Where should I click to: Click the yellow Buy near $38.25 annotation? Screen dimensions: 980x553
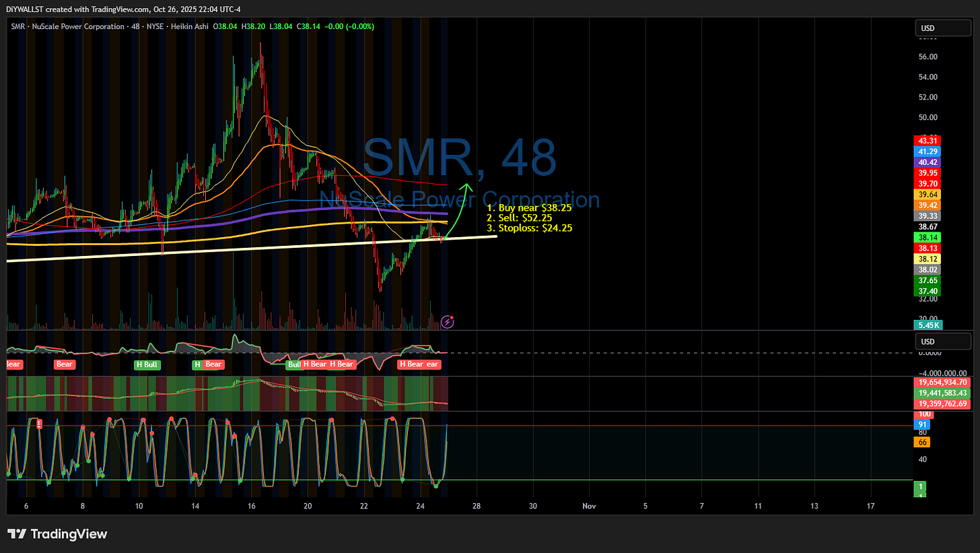[529, 208]
